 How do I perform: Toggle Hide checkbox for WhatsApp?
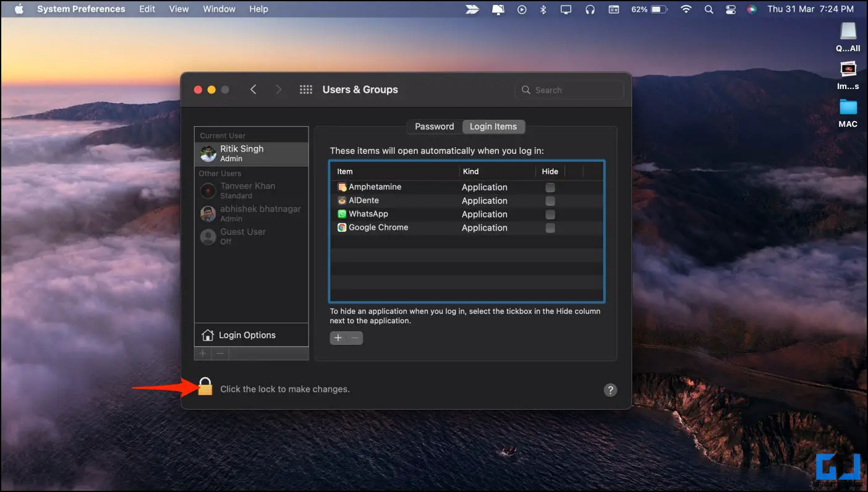pyautogui.click(x=550, y=214)
